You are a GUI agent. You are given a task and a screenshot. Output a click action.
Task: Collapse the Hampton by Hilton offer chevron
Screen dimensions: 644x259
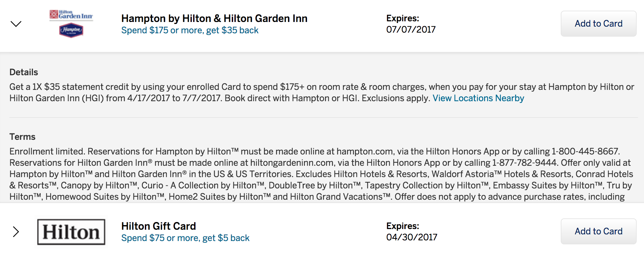click(x=16, y=24)
